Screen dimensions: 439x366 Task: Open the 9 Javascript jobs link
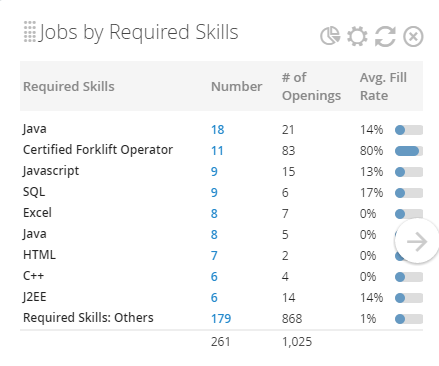pos(214,172)
